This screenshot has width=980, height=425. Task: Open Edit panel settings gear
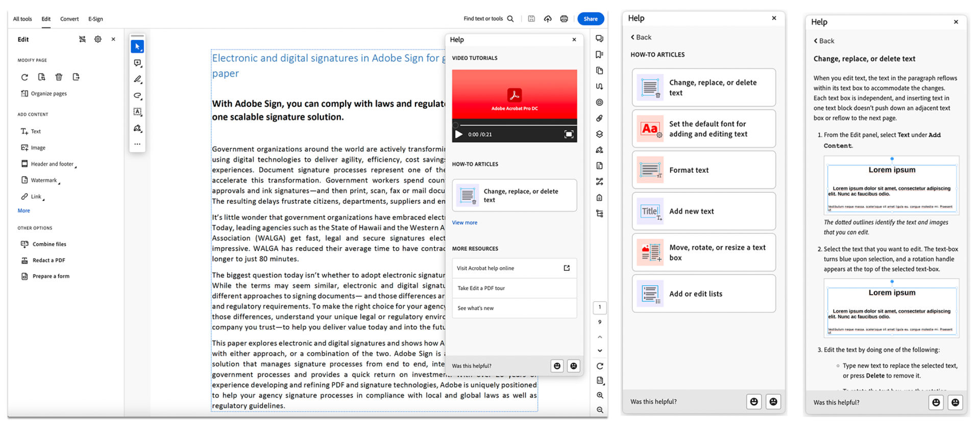tap(98, 39)
